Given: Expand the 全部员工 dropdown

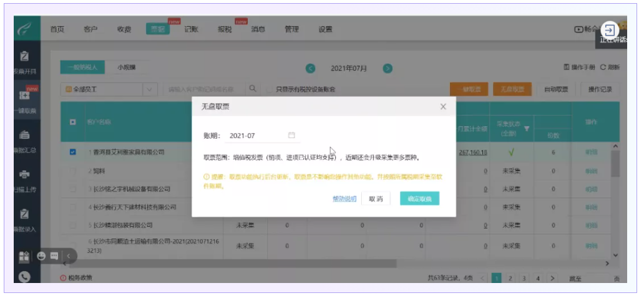Looking at the screenshot, I should point(149,89).
